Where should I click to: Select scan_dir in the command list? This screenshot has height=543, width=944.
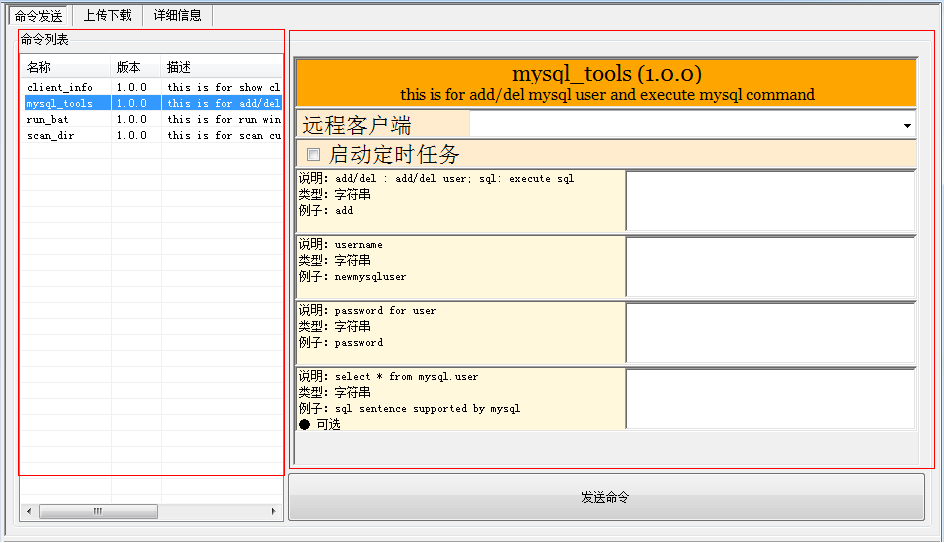(51, 135)
